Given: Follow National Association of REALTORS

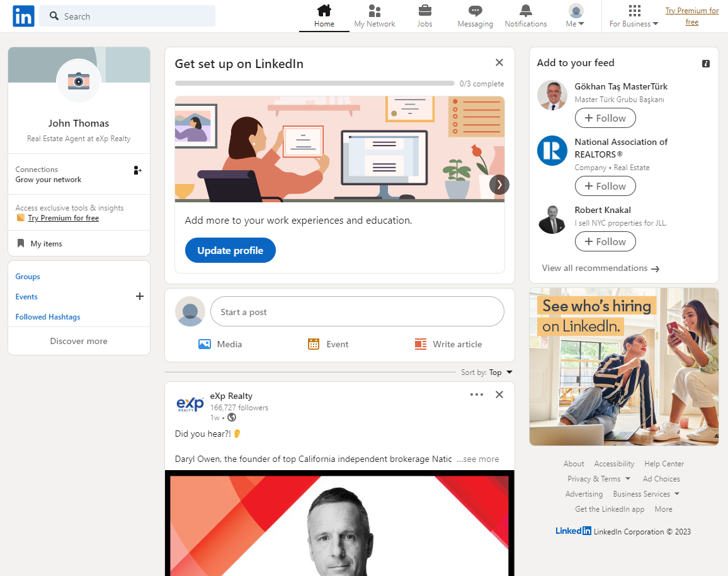Looking at the screenshot, I should pos(605,186).
